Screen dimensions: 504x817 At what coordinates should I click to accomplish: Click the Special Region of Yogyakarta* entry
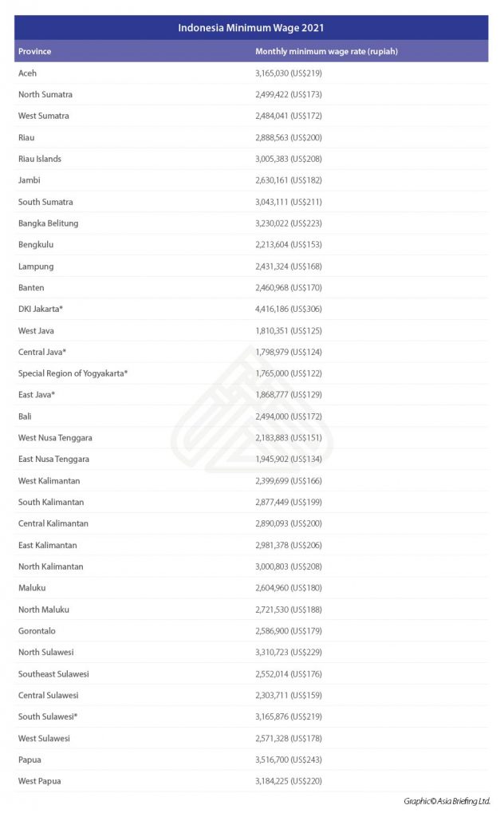tap(73, 373)
